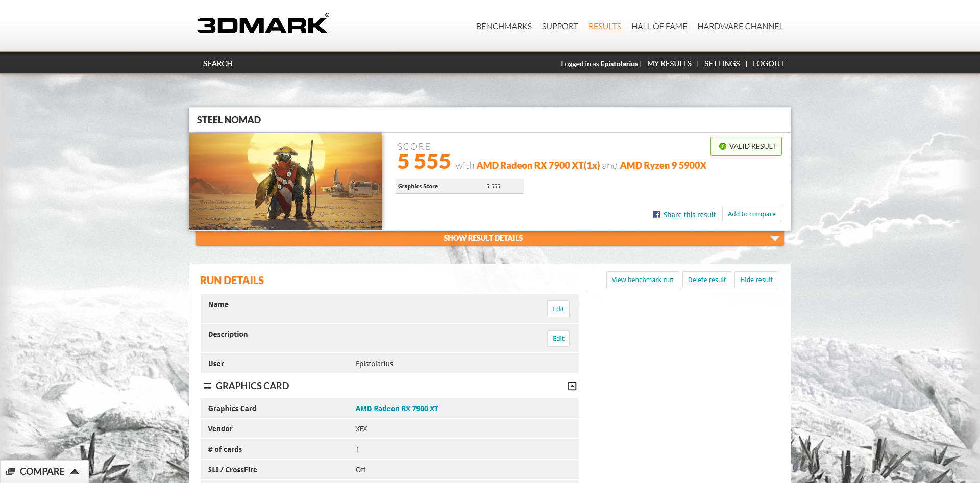Click AMD Ryzen 9 5900X link
Image resolution: width=980 pixels, height=483 pixels.
[x=663, y=165]
